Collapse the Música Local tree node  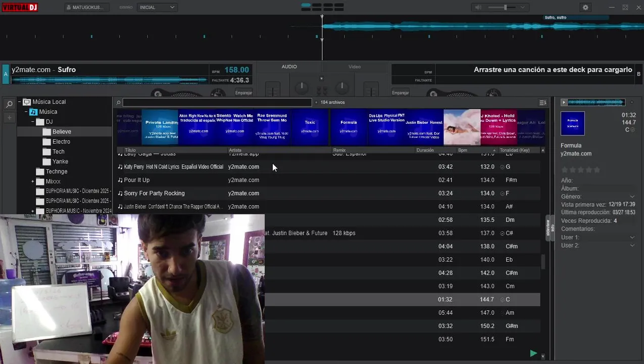pyautogui.click(x=19, y=102)
